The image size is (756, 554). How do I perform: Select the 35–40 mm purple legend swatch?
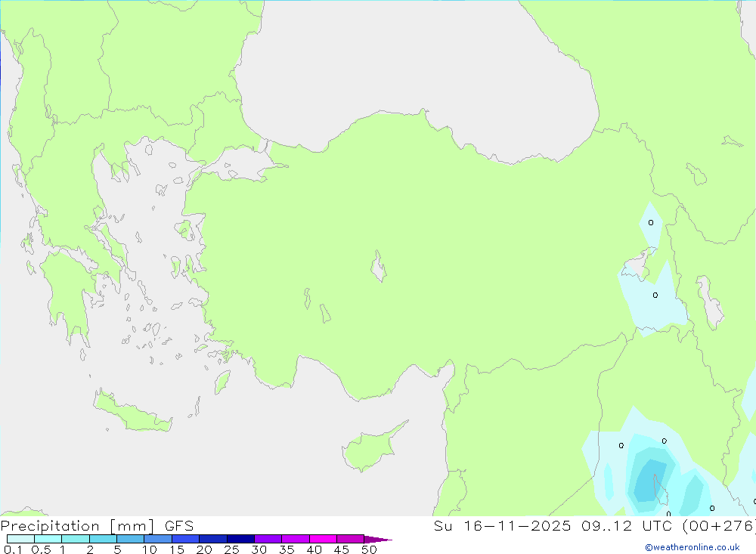(295, 539)
